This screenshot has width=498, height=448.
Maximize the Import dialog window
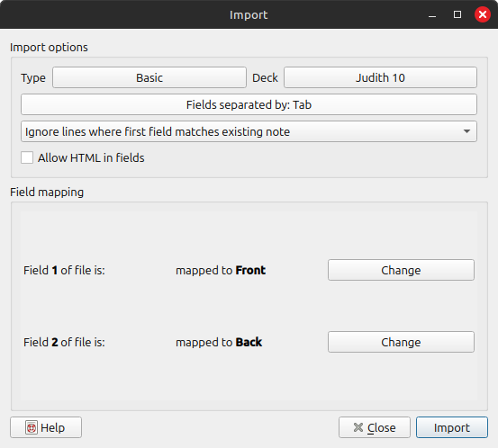point(457,14)
